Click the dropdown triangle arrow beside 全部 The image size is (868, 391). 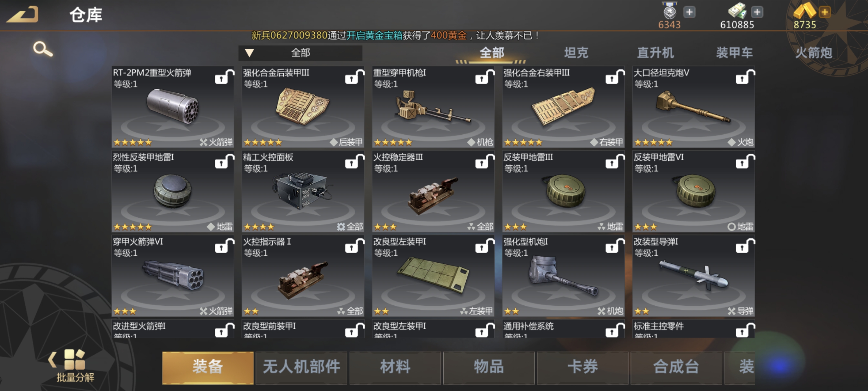(x=249, y=53)
